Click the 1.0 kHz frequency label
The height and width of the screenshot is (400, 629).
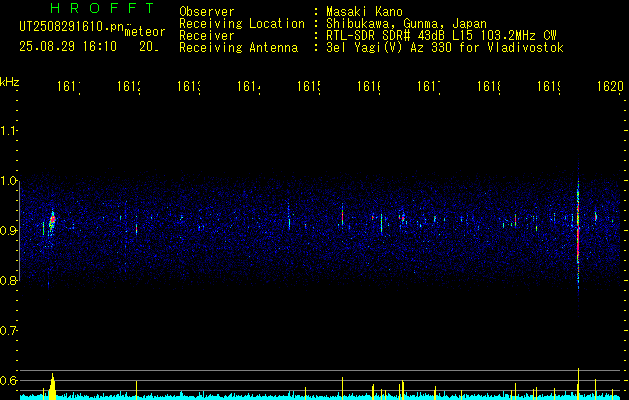coord(9,181)
